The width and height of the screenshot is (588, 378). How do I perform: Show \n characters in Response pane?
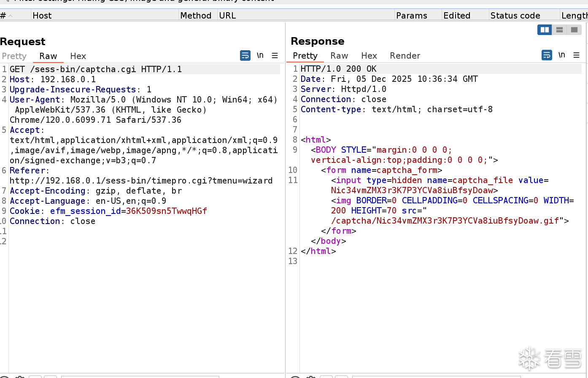pos(562,55)
